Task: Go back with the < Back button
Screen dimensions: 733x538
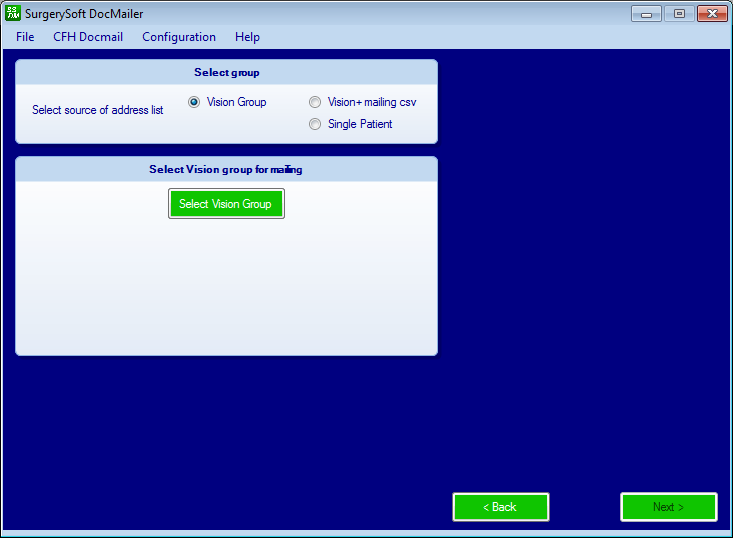Action: coord(501,507)
